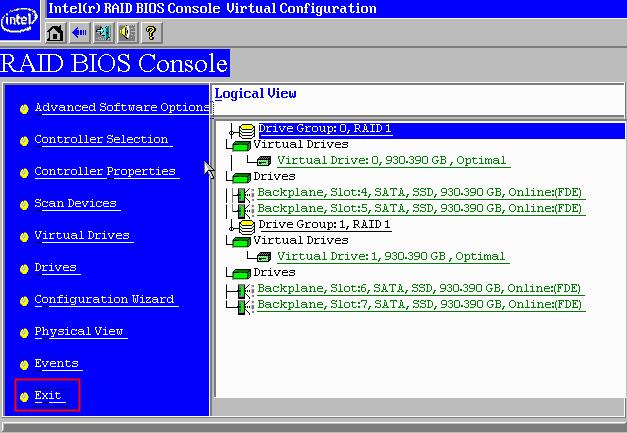
Task: Open Virtual Drive: 0, 930.390 GB
Action: 392,161
